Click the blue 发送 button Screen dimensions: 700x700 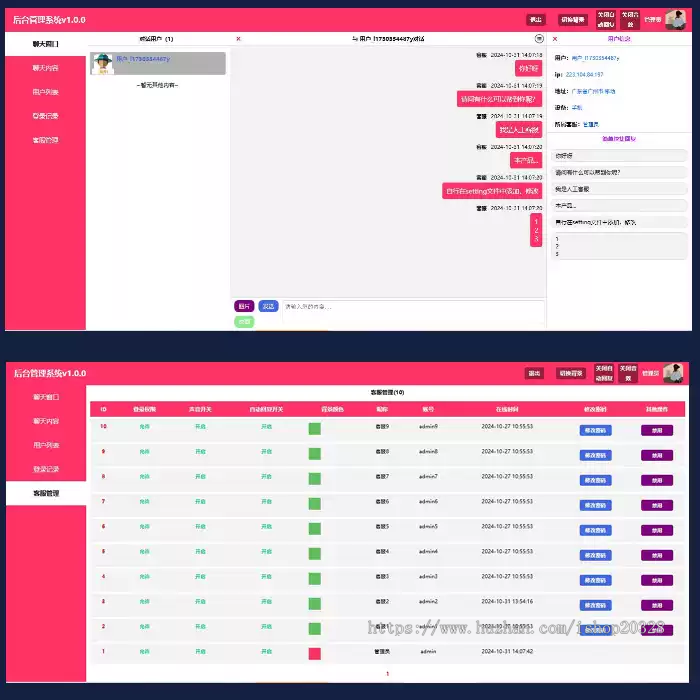coord(268,306)
